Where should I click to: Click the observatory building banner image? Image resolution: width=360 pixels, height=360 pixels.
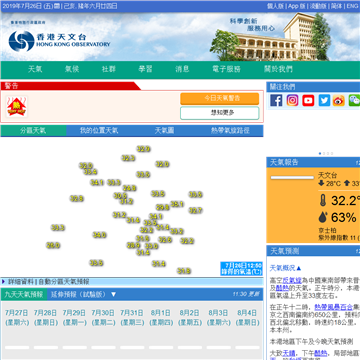pos(270,37)
